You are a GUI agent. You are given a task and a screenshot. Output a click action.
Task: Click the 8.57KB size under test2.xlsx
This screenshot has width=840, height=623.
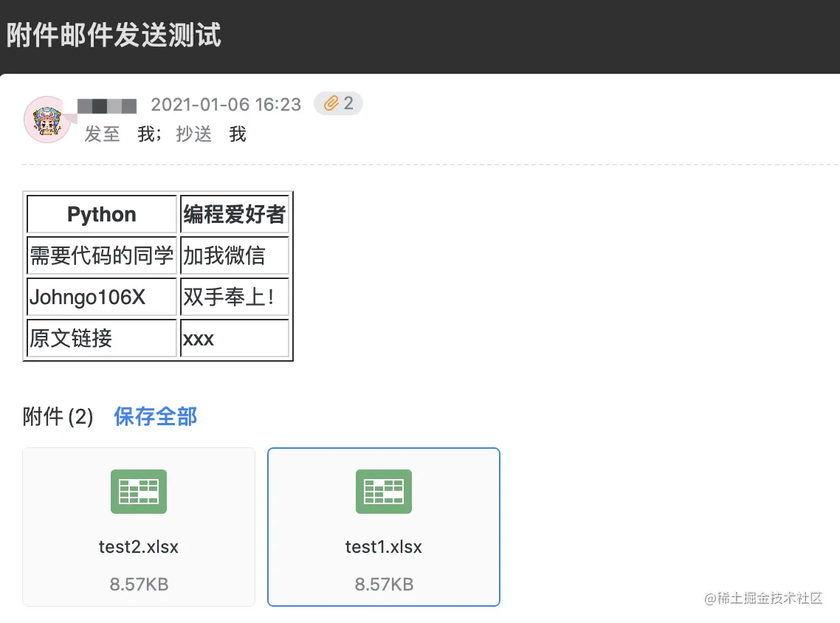pyautogui.click(x=139, y=584)
